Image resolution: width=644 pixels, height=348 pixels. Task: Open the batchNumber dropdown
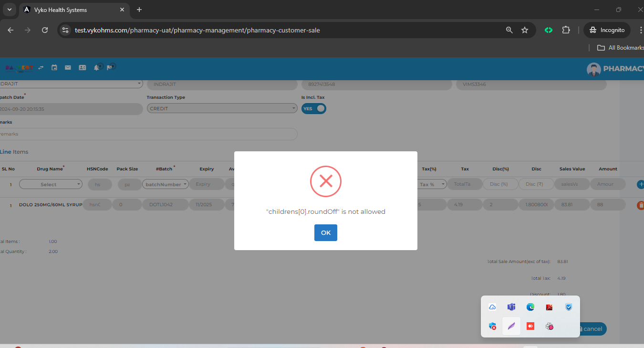coord(166,184)
